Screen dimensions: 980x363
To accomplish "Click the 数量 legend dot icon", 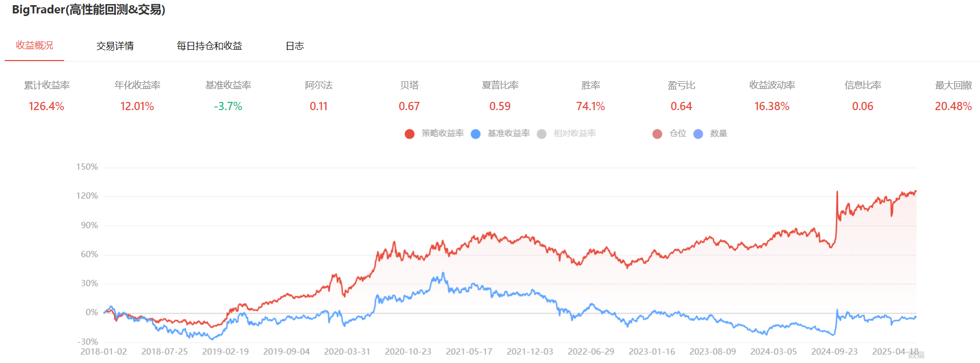I will point(698,134).
